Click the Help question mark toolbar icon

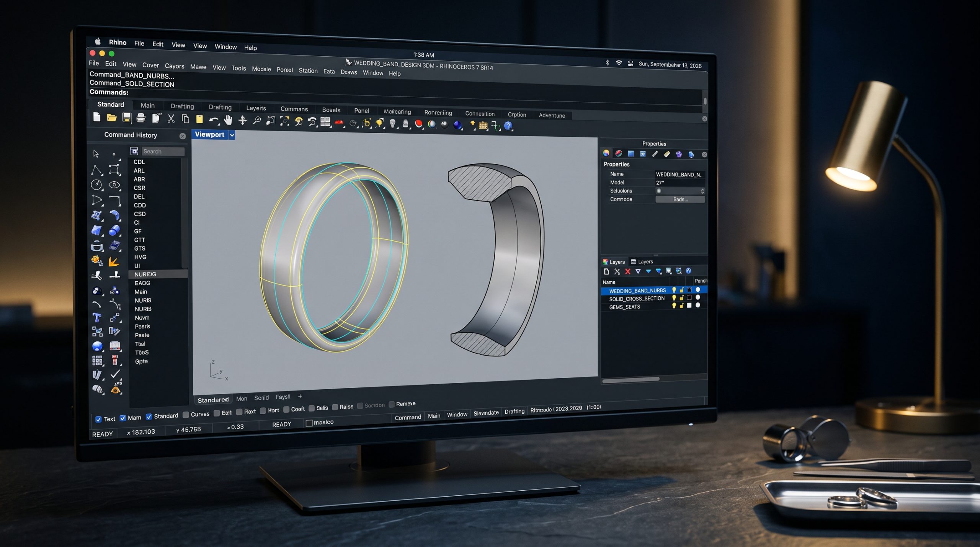[x=508, y=126]
